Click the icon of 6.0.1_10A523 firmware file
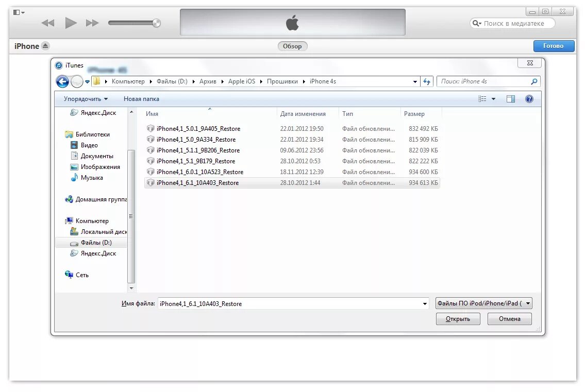 click(x=151, y=172)
